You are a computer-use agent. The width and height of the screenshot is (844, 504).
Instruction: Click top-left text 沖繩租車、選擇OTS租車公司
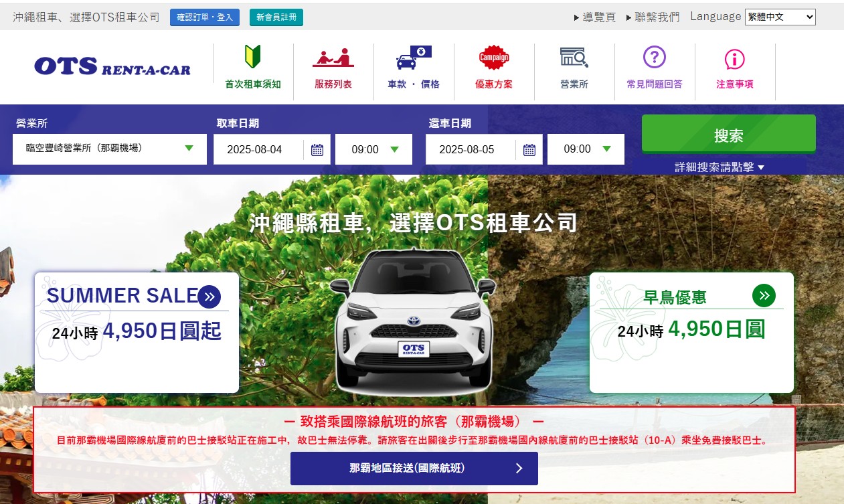point(86,17)
